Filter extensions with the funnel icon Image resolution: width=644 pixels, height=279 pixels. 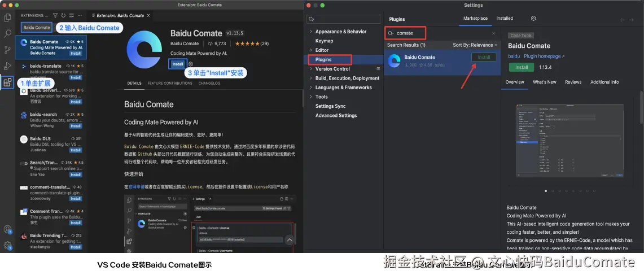pyautogui.click(x=55, y=16)
